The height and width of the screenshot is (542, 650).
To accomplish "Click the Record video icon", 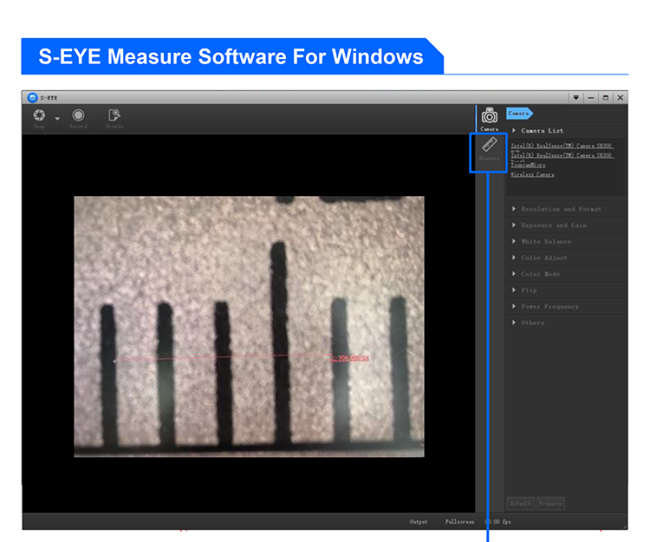I will coord(78,116).
